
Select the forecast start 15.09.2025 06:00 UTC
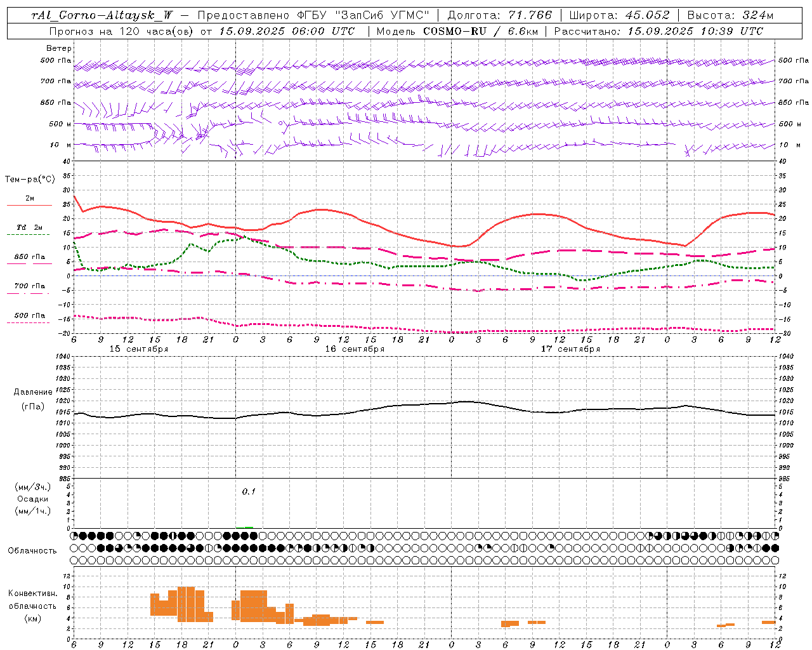(287, 31)
